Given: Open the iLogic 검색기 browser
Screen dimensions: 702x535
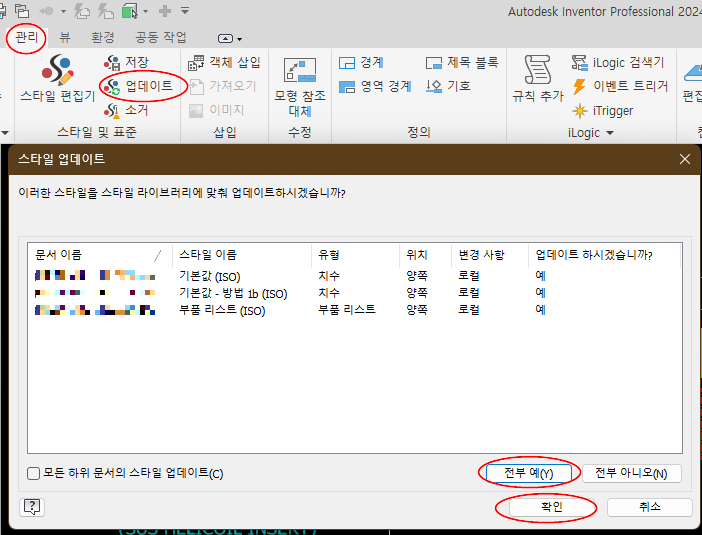Looking at the screenshot, I should [x=618, y=63].
